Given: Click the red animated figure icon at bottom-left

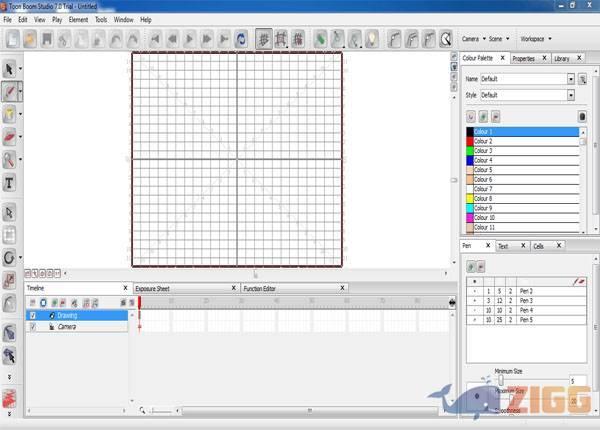Looking at the screenshot, I should pyautogui.click(x=9, y=398).
